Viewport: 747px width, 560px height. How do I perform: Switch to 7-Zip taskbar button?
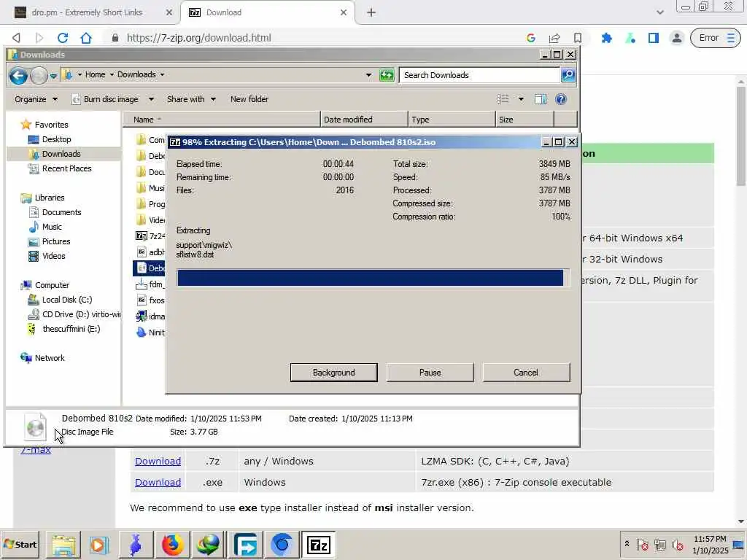tap(318, 545)
